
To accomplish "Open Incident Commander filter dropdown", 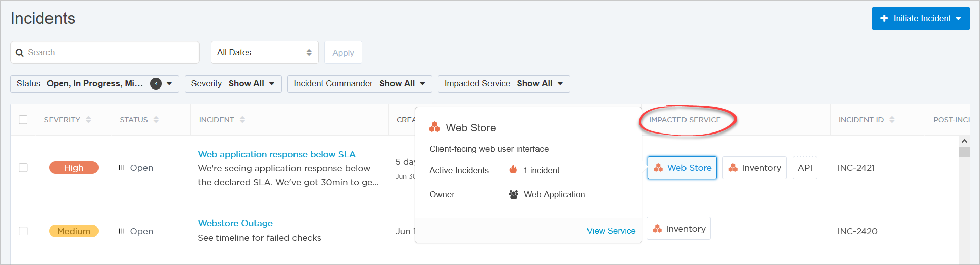I will [360, 84].
